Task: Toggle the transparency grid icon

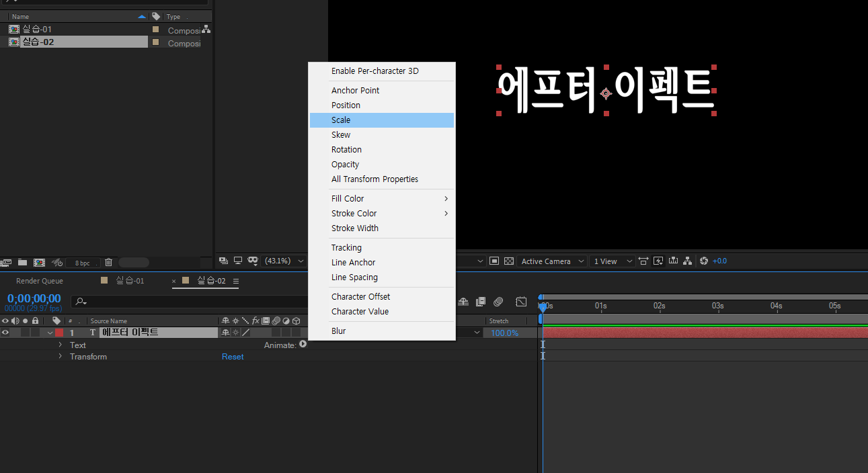Action: tap(509, 261)
